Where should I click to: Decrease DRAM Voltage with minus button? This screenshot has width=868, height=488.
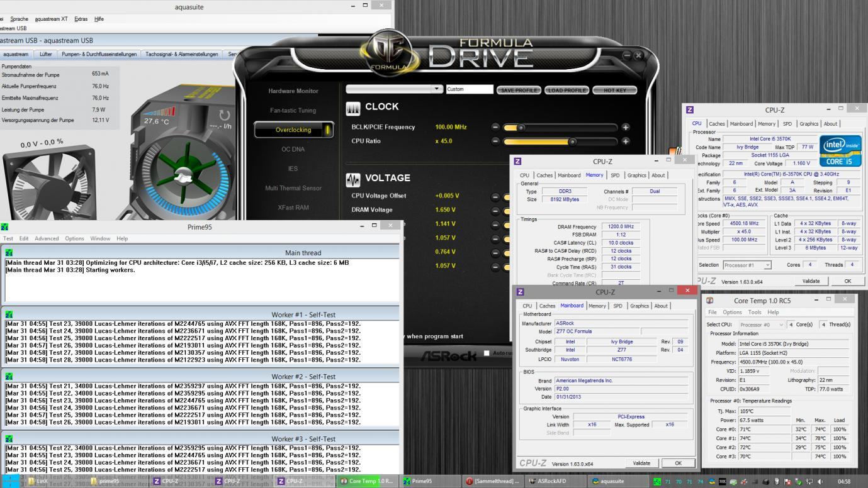tap(495, 210)
